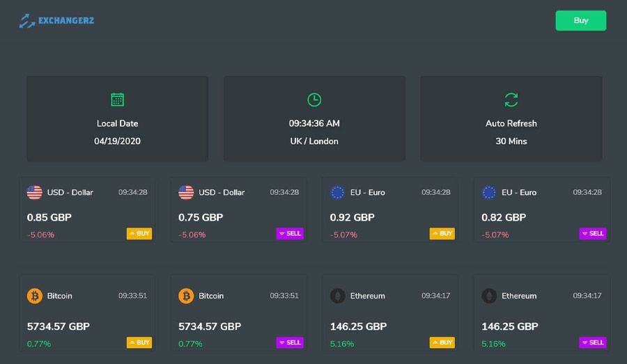
Task: Click the green calendar icon
Action: 117,100
